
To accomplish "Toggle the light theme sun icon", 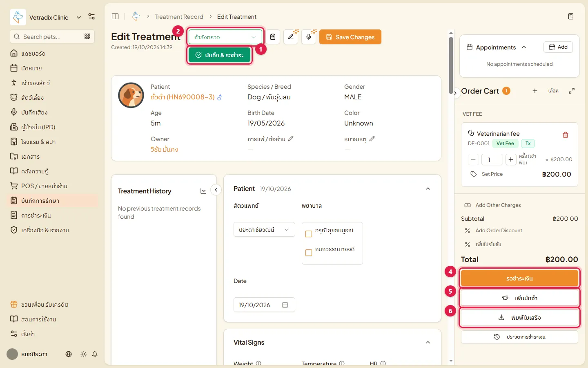I will coord(84,354).
